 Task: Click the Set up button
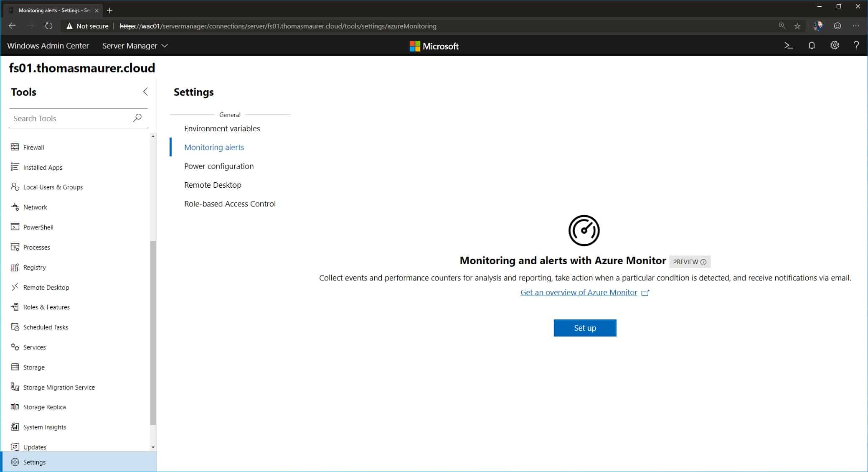click(585, 327)
